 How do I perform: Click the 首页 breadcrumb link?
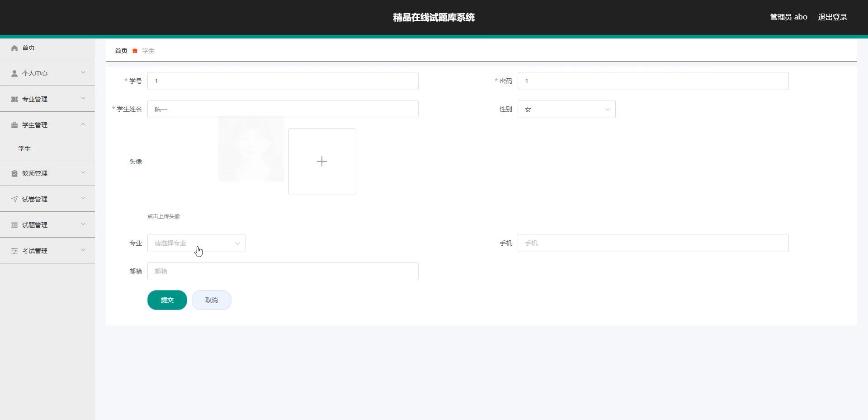click(120, 51)
